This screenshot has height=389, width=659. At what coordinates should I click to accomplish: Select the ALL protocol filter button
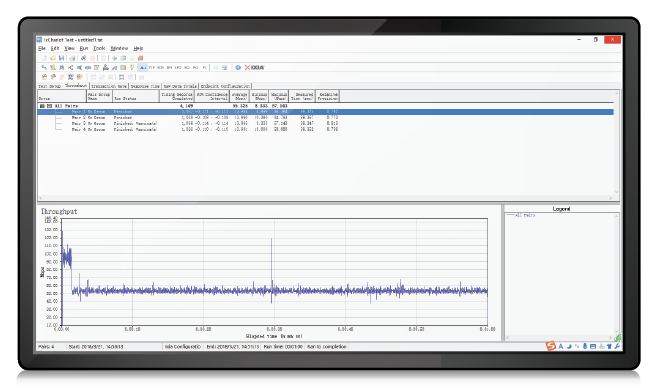click(x=143, y=67)
